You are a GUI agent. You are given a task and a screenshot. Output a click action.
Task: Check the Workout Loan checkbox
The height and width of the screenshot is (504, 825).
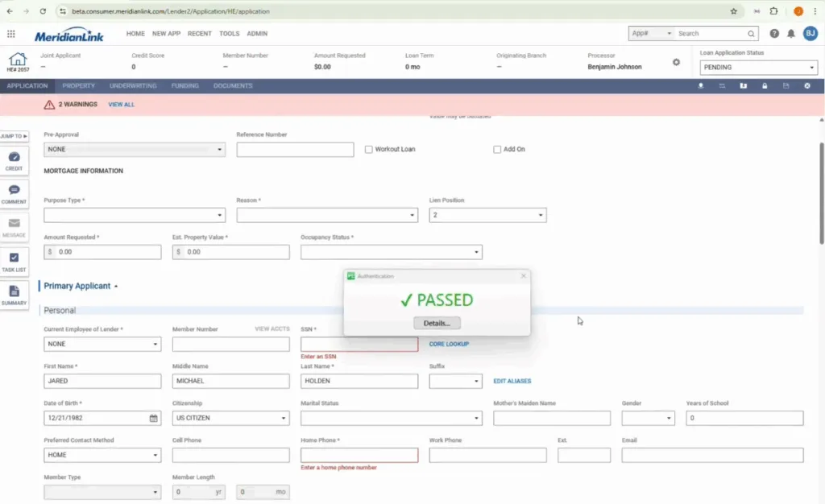pos(368,149)
